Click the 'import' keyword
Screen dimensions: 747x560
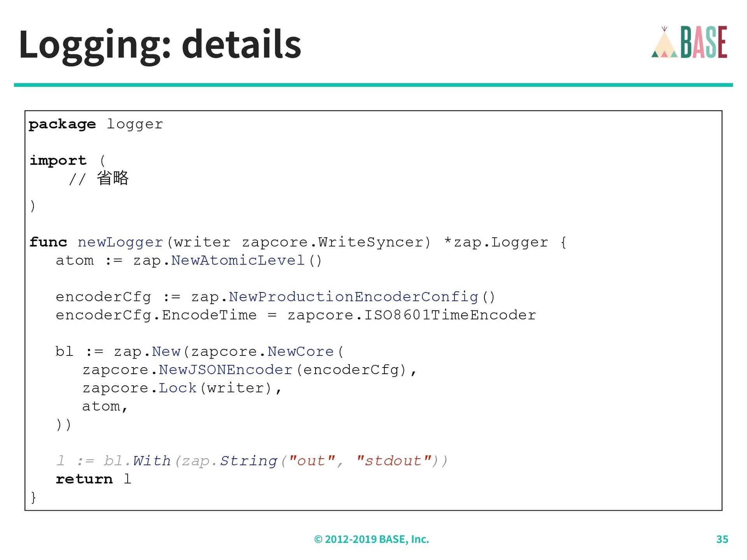pyautogui.click(x=58, y=160)
